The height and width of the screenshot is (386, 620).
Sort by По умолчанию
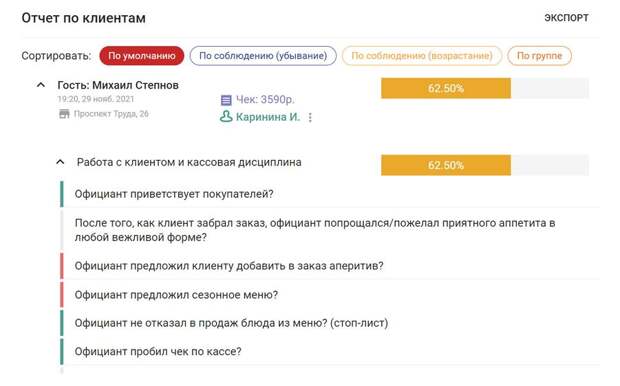[142, 56]
